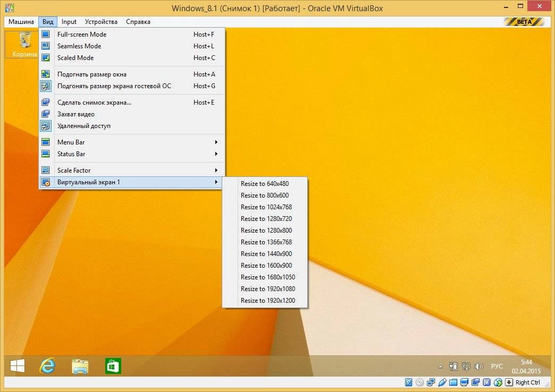Click the РУС language indicator
The height and width of the screenshot is (392, 555).
tap(497, 366)
